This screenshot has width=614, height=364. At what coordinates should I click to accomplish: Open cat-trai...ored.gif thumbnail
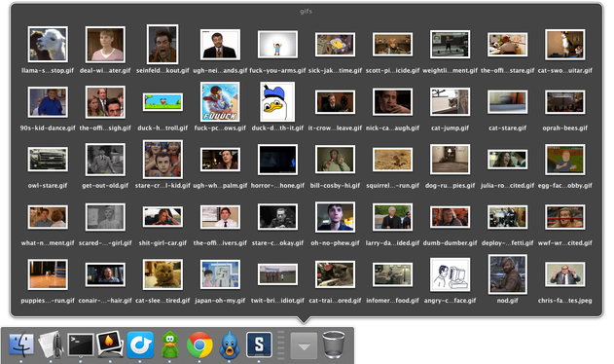click(335, 274)
